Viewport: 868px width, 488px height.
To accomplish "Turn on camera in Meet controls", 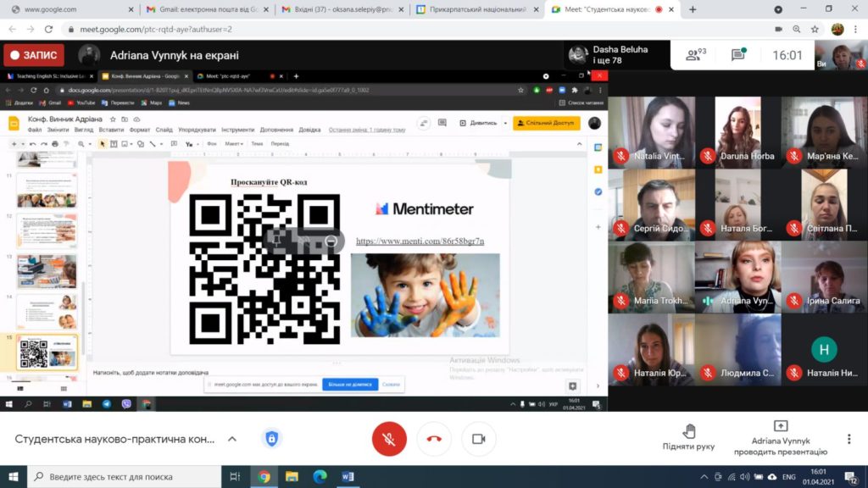I will 479,439.
